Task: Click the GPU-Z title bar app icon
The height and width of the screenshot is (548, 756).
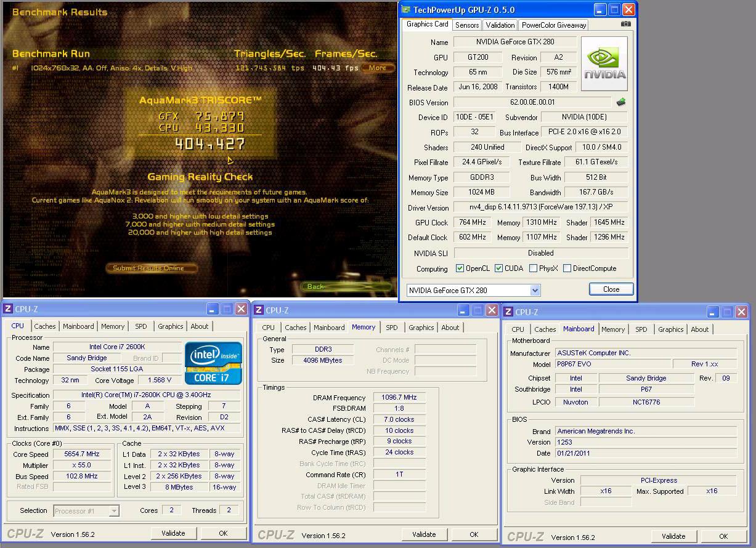Action: pyautogui.click(x=407, y=9)
